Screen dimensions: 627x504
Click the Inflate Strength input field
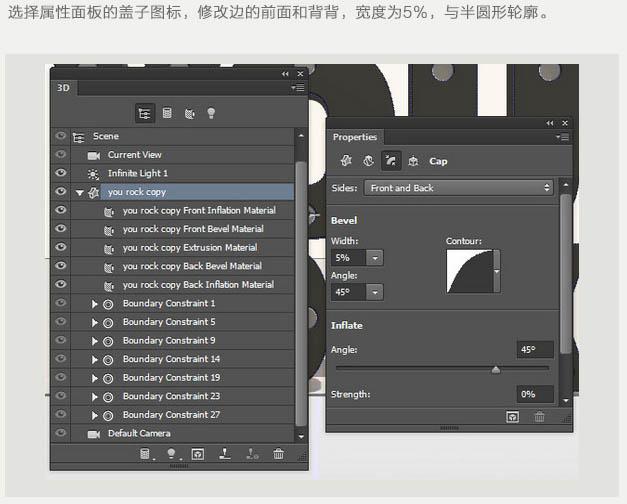[535, 394]
